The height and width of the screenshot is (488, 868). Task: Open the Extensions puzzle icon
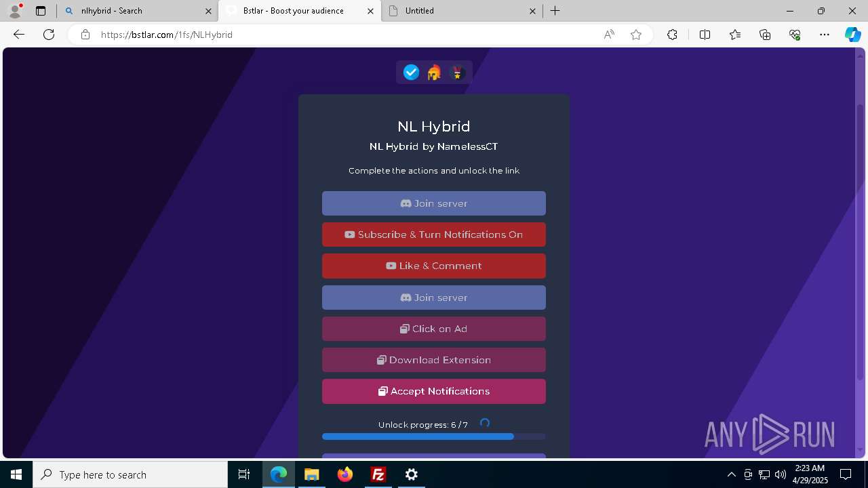(672, 35)
